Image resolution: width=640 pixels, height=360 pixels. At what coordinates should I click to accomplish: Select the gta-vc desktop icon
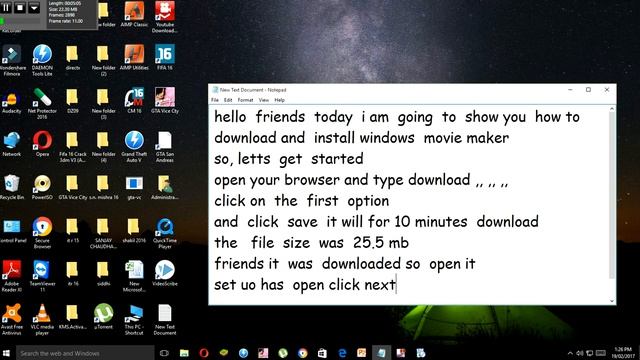(134, 187)
